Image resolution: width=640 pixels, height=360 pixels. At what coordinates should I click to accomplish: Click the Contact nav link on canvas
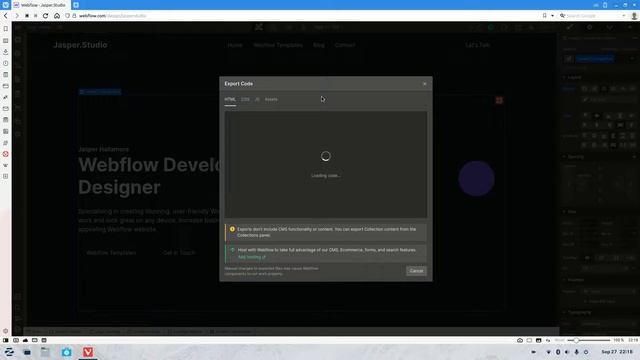click(x=345, y=45)
